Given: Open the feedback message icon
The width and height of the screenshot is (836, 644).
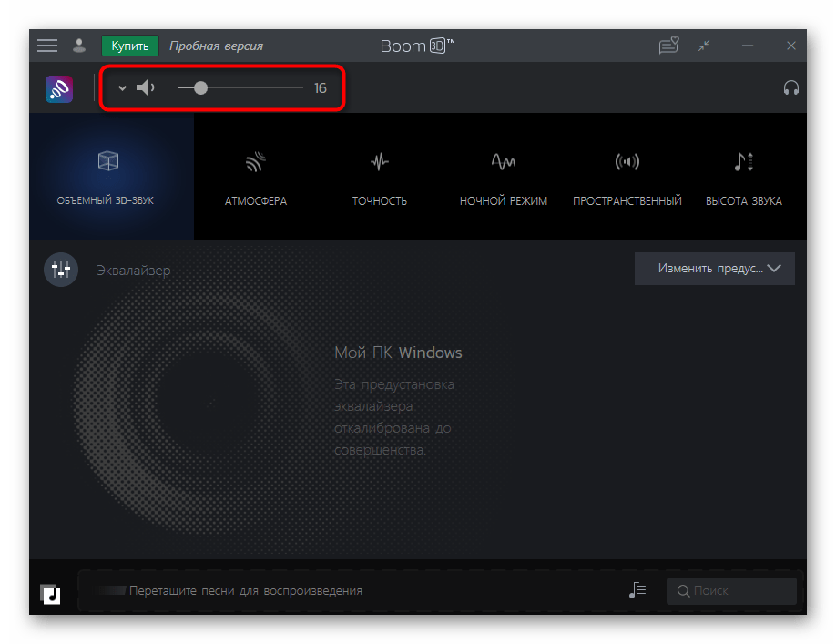Looking at the screenshot, I should pyautogui.click(x=668, y=46).
